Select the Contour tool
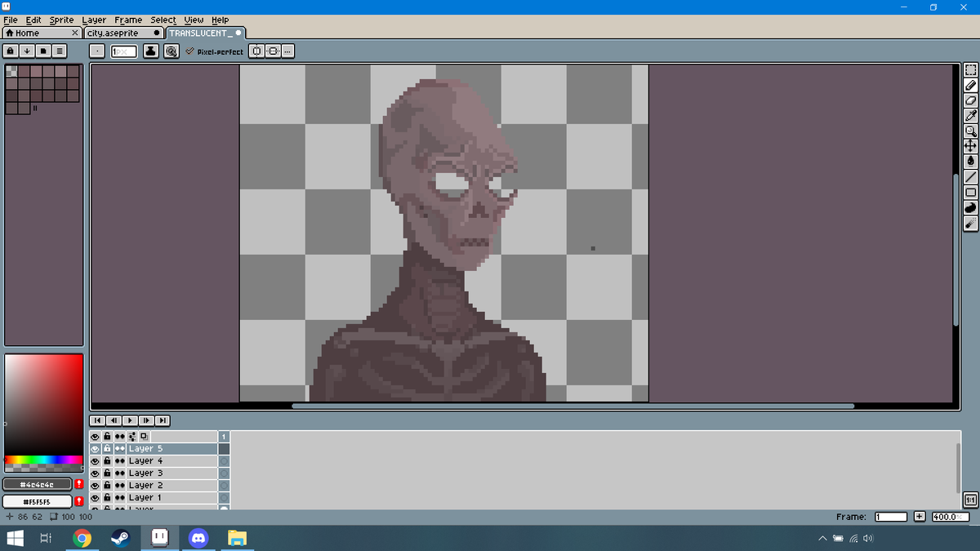The height and width of the screenshot is (551, 980). coord(970,207)
